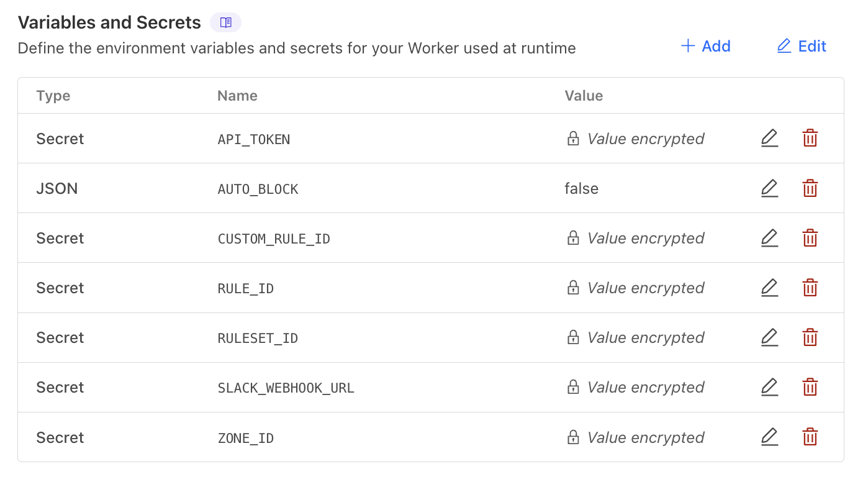Screen dimensions: 868x492
Task: Select the RULESET_ID name text
Action: [258, 338]
